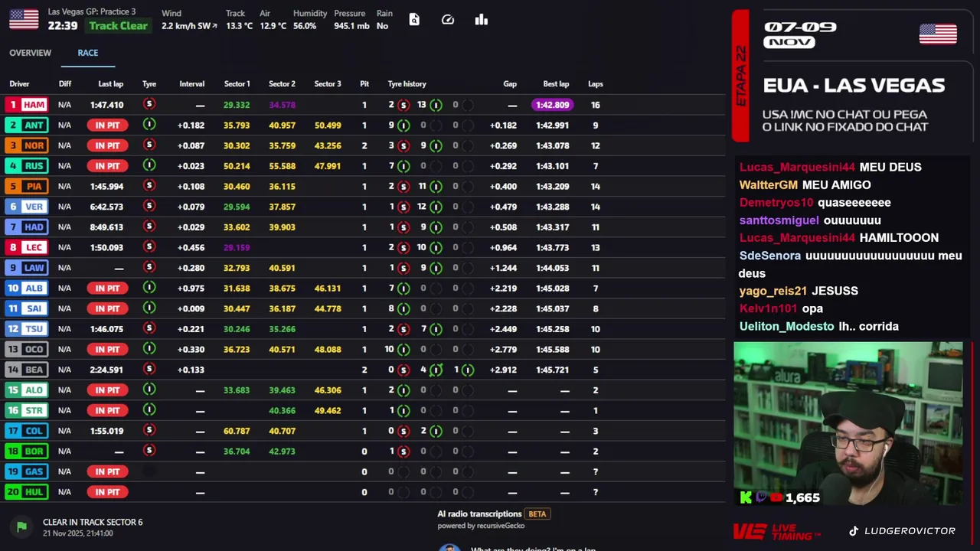
Task: Click ALB's intermediate tyre icon in Tyre column
Action: tap(149, 288)
